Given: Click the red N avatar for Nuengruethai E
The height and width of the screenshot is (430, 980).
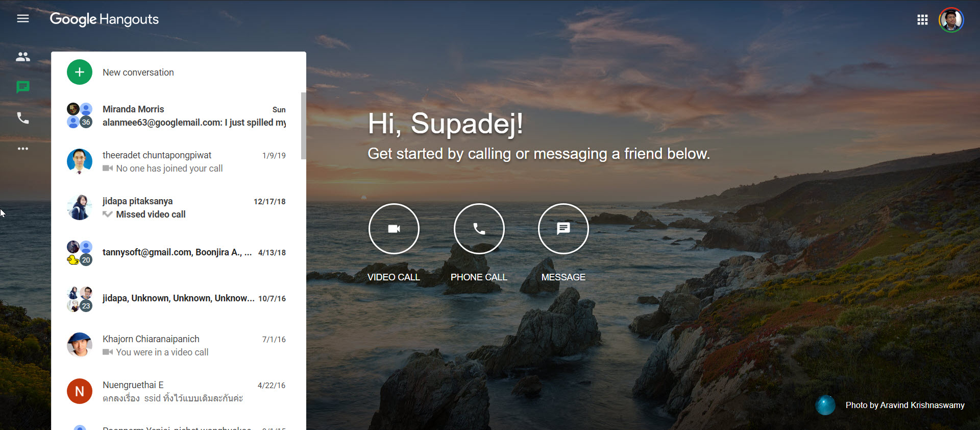Looking at the screenshot, I should coord(80,391).
